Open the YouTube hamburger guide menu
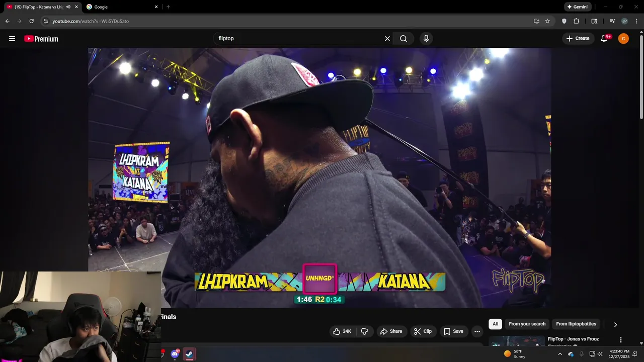The height and width of the screenshot is (362, 644). click(x=12, y=39)
